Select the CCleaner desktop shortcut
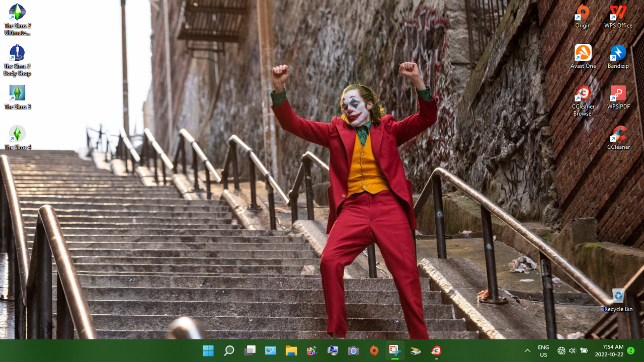The image size is (644, 362). pyautogui.click(x=618, y=138)
